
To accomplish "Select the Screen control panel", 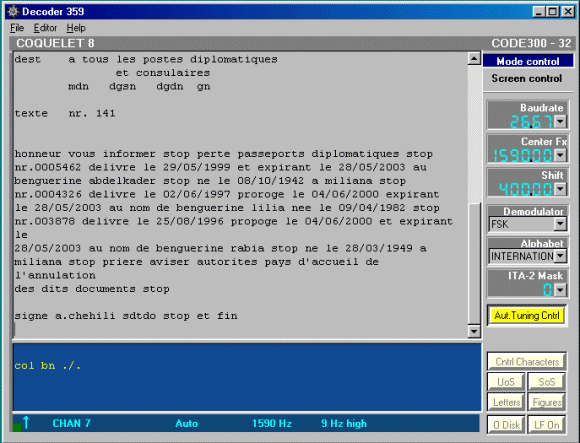I will coord(527,78).
